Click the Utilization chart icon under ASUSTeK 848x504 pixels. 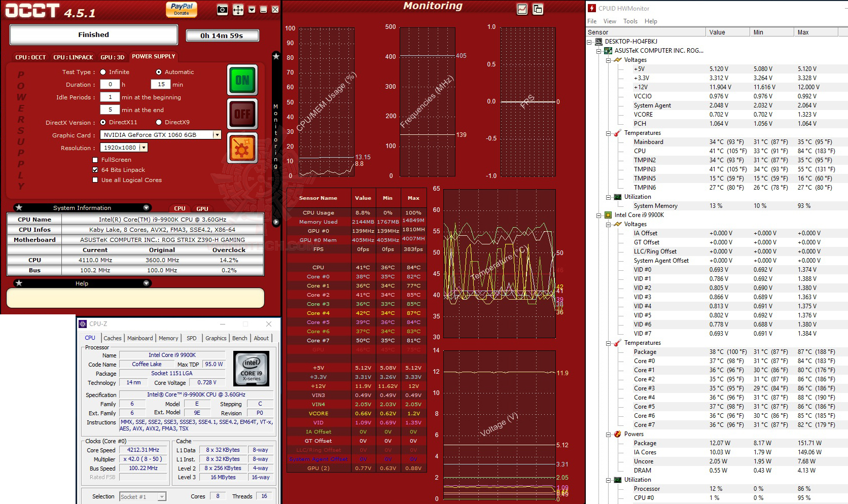coord(618,197)
